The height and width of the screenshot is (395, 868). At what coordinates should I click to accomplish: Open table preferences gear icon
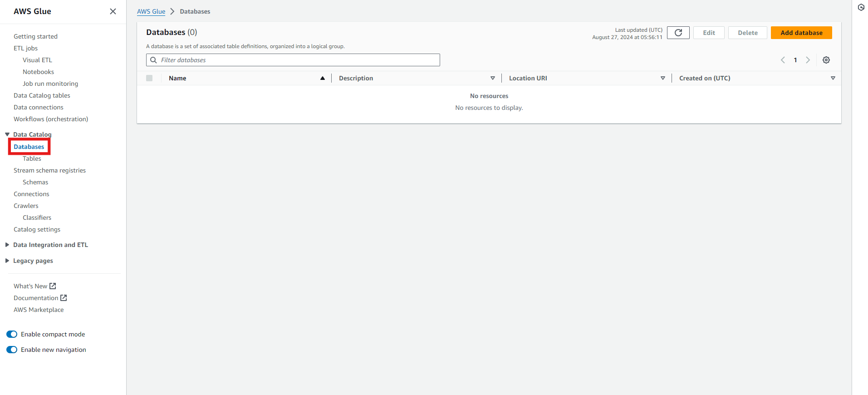click(826, 60)
